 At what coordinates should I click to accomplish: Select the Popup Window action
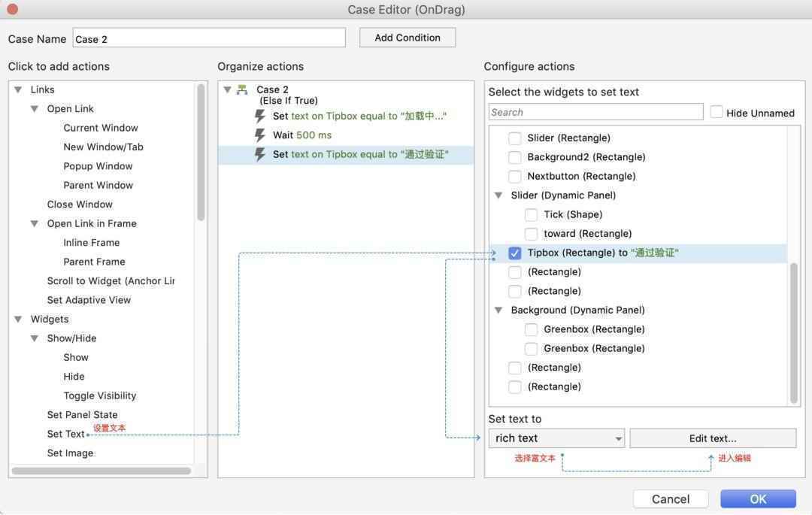(98, 166)
